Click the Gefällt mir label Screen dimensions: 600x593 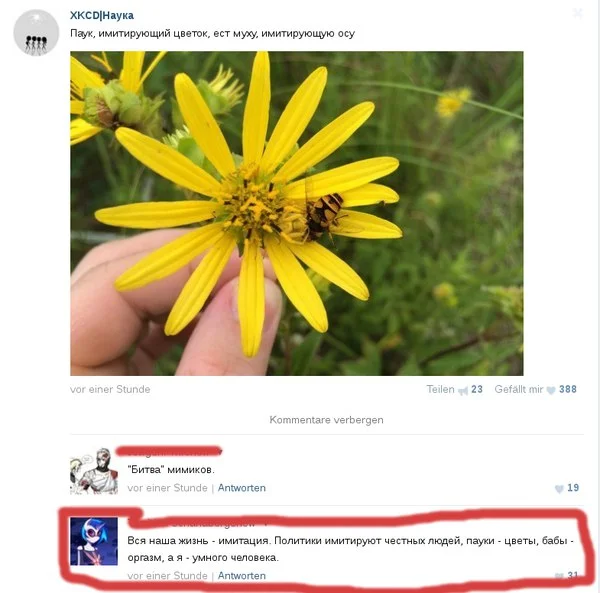point(518,389)
